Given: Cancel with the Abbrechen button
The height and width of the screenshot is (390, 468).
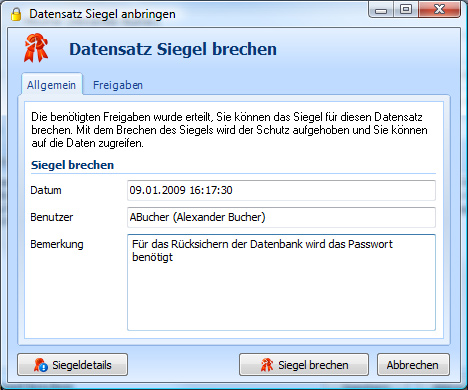Looking at the screenshot, I should point(413,365).
